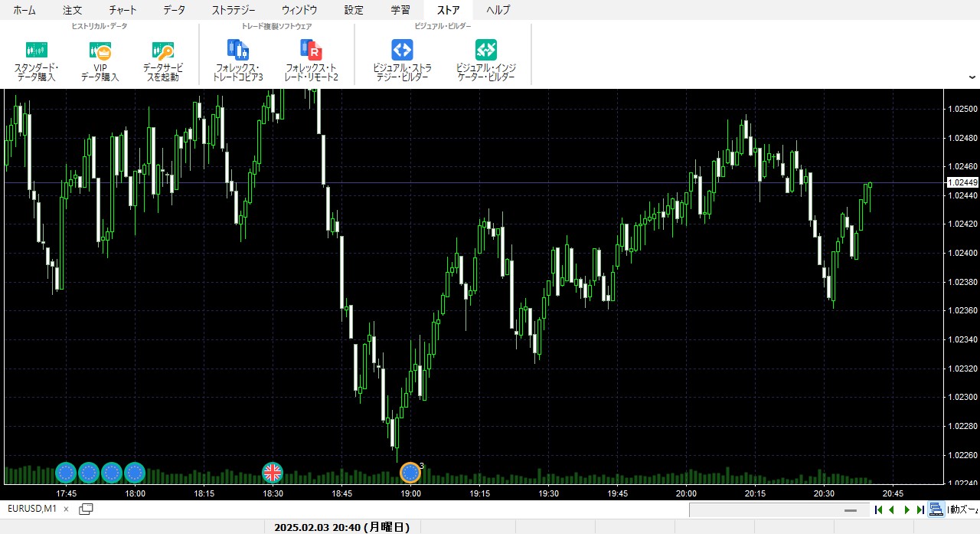Click the chart horizontal scrollbar thumb
Screen dimensions: 980x534
point(850,510)
